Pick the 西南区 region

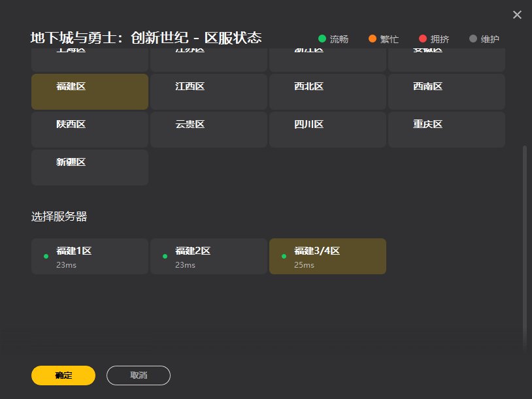[x=446, y=91]
